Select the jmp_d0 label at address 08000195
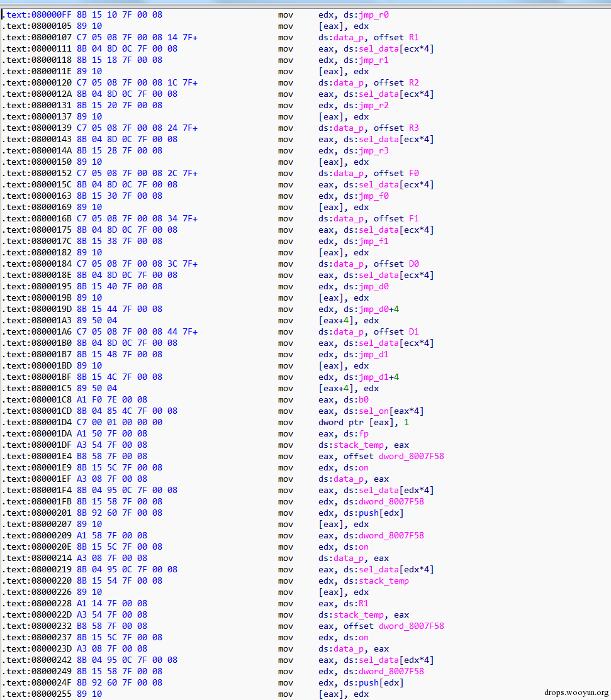 click(374, 287)
